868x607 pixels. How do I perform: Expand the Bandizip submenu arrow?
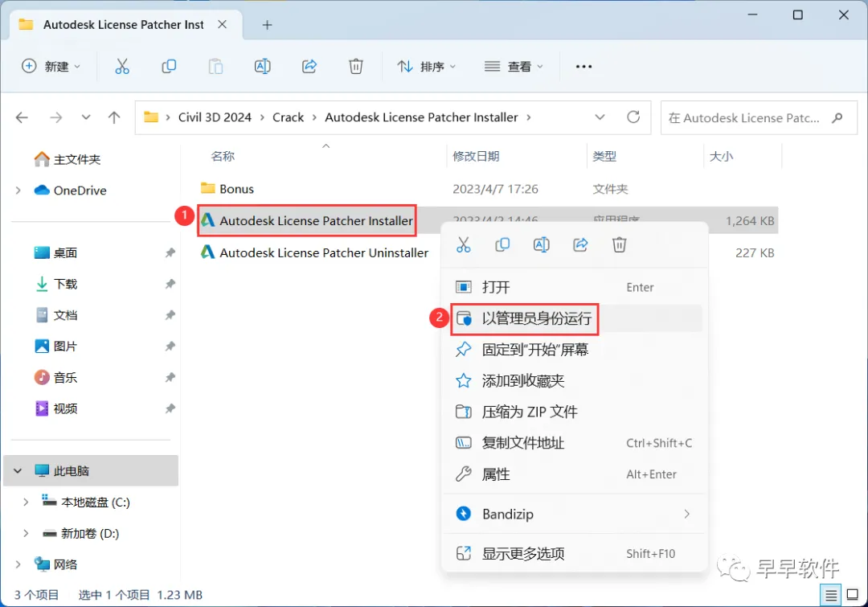point(686,514)
